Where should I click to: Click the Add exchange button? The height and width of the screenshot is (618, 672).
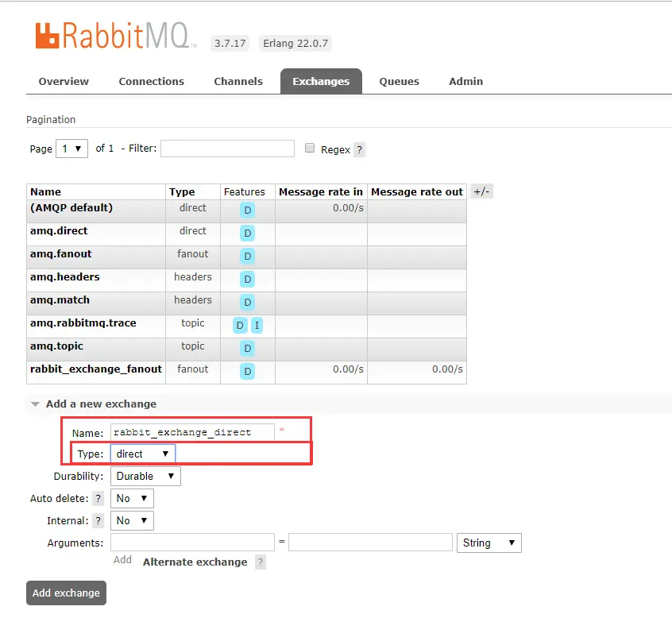66,593
